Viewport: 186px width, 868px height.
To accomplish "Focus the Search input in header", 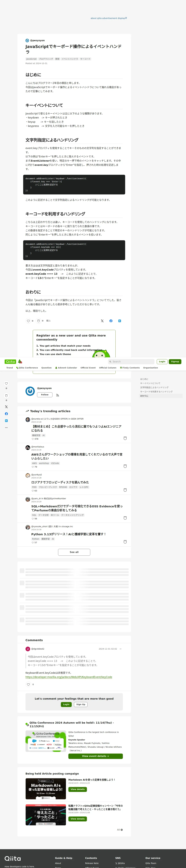I will pyautogui.click(x=131, y=362).
